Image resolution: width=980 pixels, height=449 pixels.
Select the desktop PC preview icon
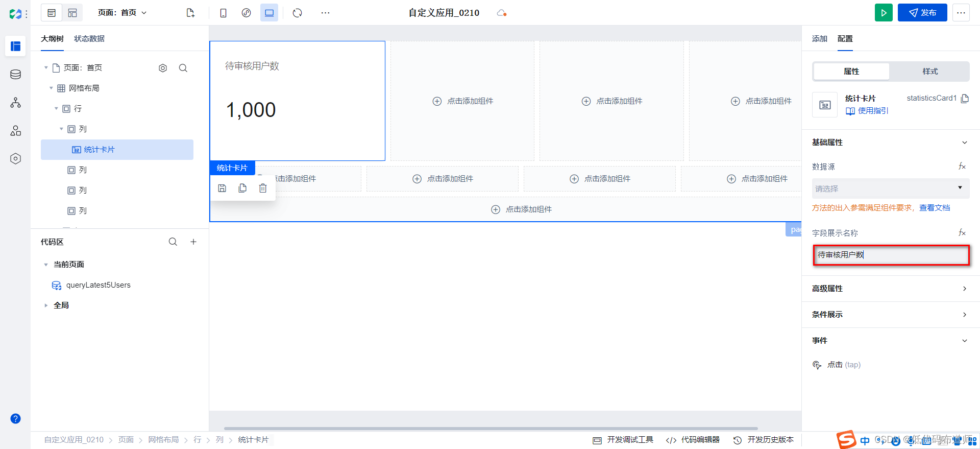tap(269, 13)
